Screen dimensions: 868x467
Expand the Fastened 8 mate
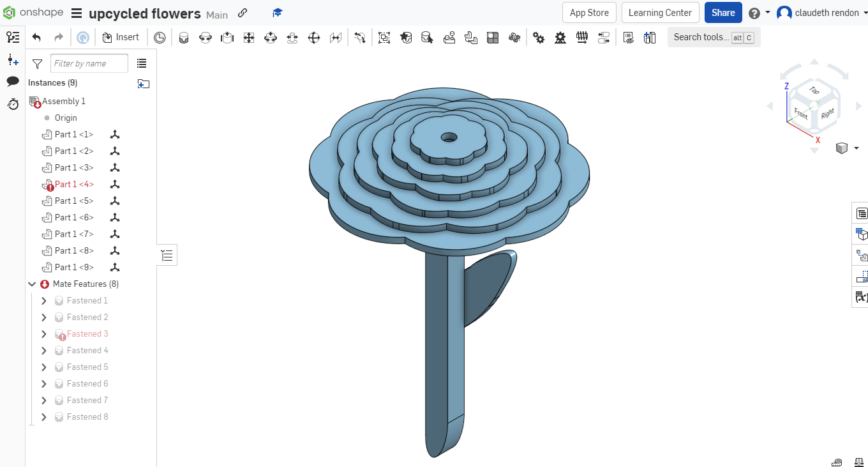[x=44, y=417]
